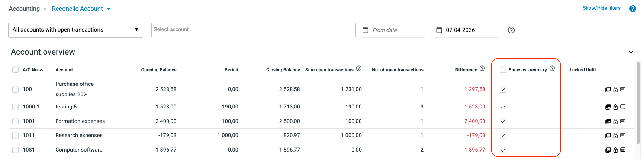Open All accounts with open transactions dropdown
Viewport: 644px width, 159px height.
click(x=75, y=30)
